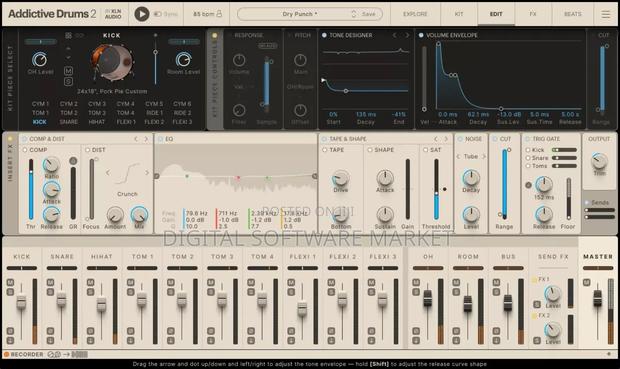Viewport: 620px width, 369px height.
Task: Switch to the EDIT tab
Action: [x=496, y=14]
